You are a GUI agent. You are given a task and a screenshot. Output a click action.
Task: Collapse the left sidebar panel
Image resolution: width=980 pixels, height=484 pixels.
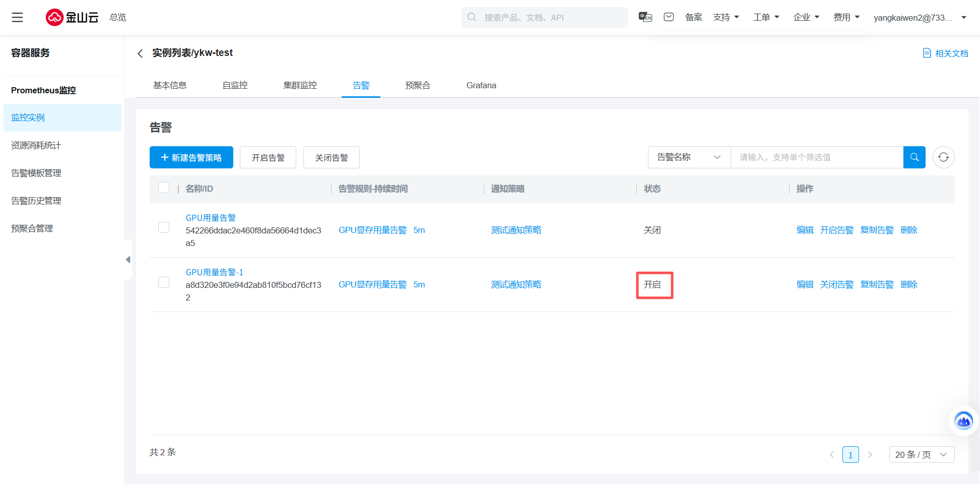(128, 260)
